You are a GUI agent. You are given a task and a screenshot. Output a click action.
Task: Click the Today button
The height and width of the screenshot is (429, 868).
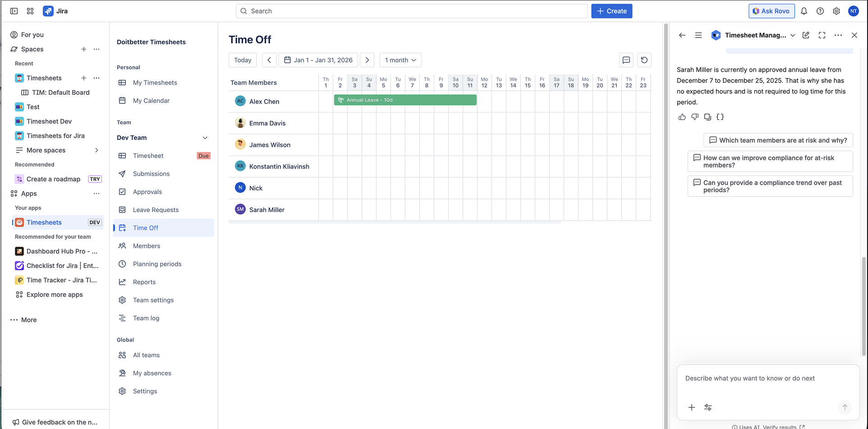coord(243,60)
